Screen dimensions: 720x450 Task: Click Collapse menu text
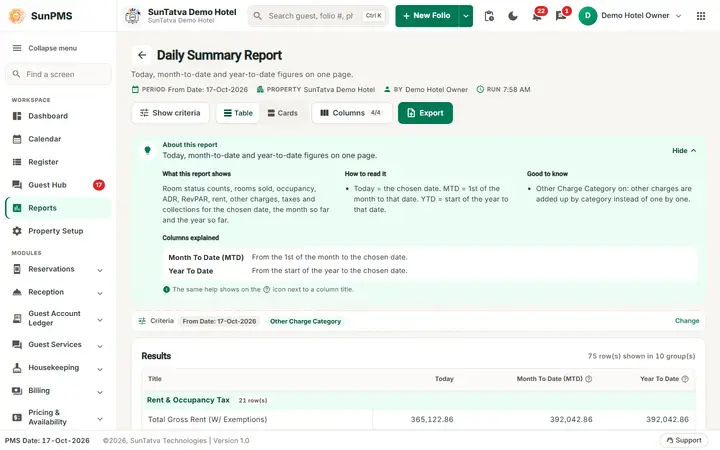(x=52, y=48)
